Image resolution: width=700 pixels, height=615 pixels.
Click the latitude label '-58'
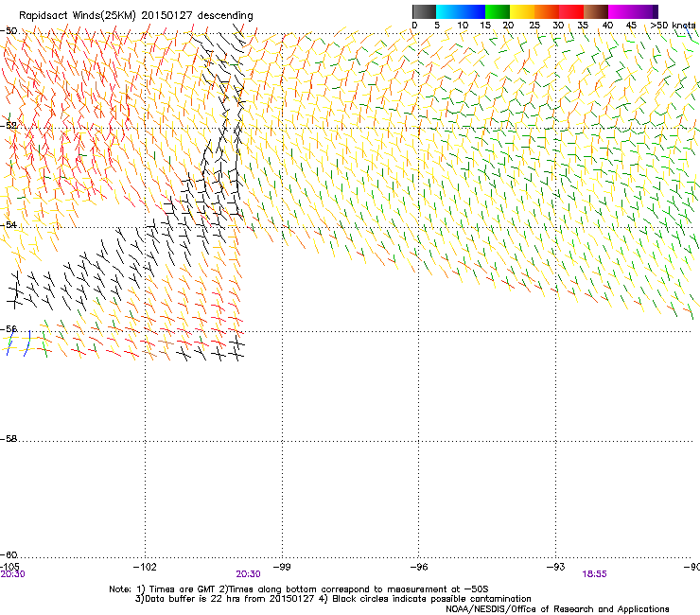9,439
